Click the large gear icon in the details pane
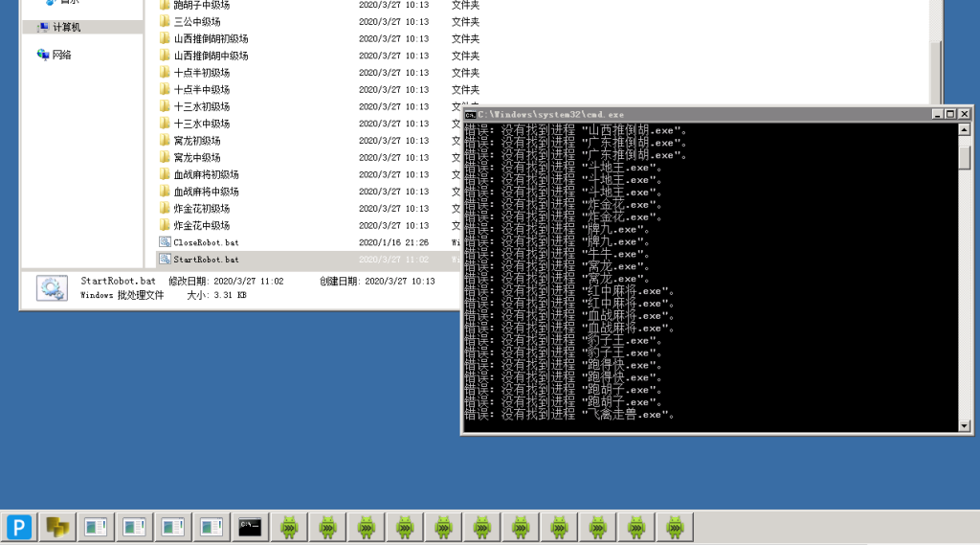 [x=52, y=288]
